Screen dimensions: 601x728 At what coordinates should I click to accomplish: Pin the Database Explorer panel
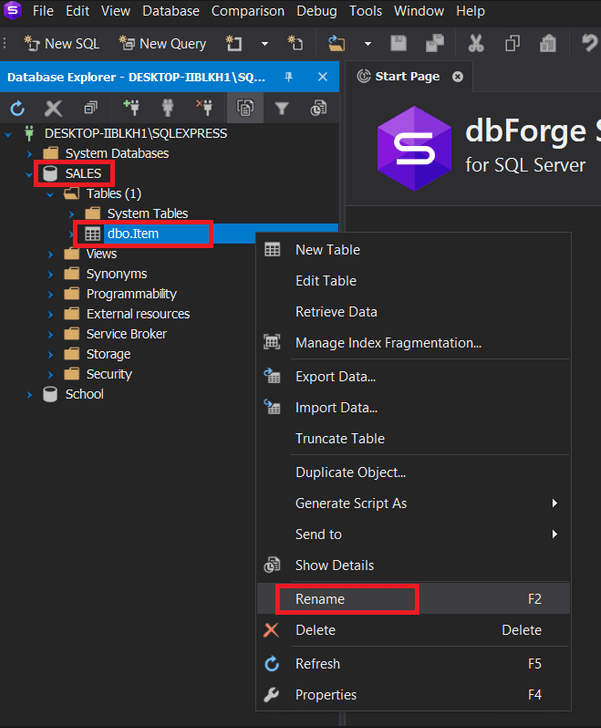point(289,77)
